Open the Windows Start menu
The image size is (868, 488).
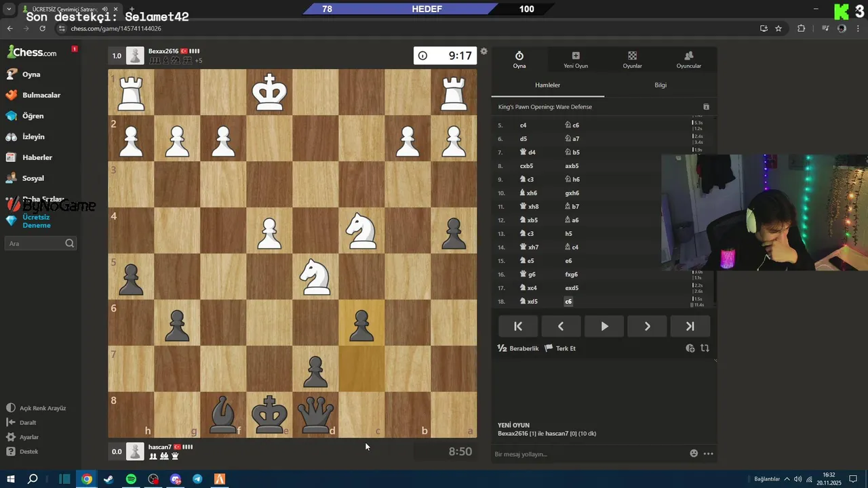coord(11,479)
